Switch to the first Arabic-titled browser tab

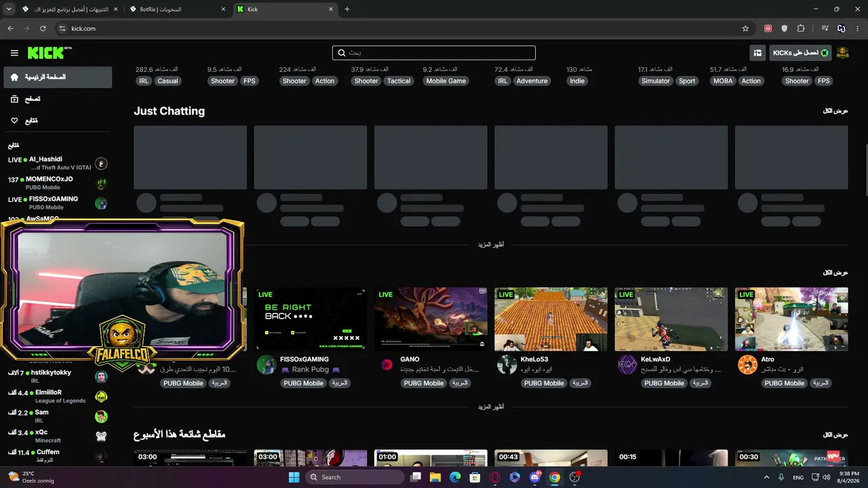(x=70, y=9)
